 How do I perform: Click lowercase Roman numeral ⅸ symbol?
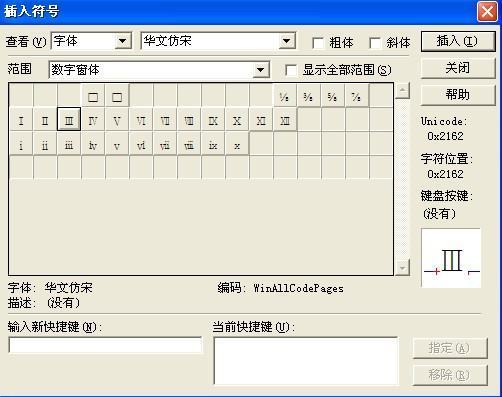click(x=213, y=144)
